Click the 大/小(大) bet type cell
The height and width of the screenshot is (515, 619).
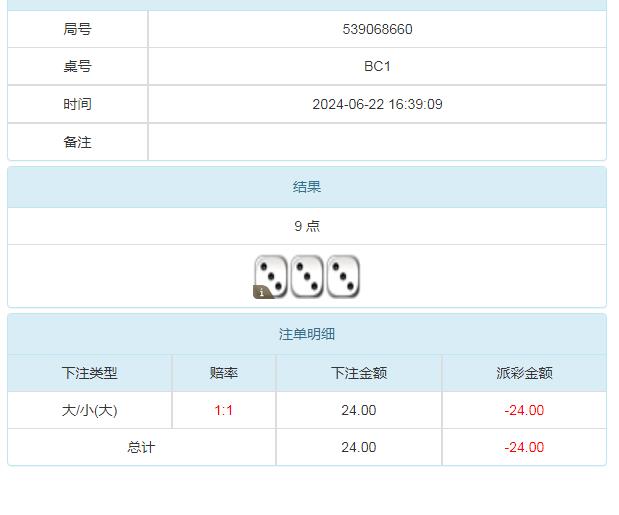90,410
